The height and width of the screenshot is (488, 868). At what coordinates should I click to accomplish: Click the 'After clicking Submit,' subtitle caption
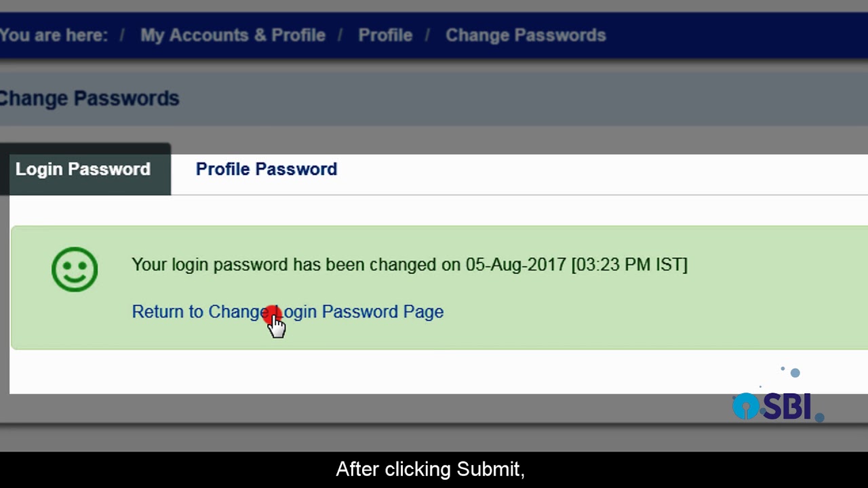pyautogui.click(x=430, y=469)
